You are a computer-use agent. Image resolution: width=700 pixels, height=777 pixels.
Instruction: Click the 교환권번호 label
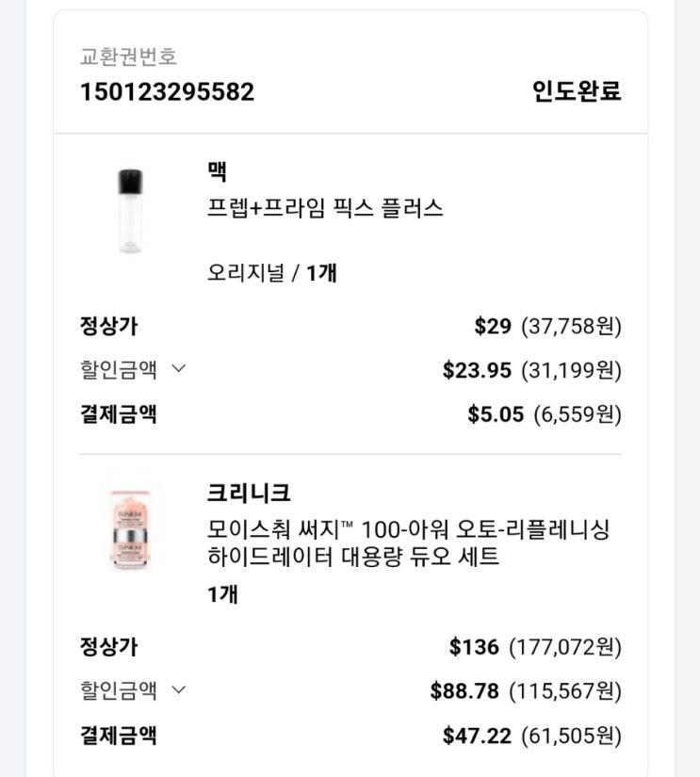[128, 57]
